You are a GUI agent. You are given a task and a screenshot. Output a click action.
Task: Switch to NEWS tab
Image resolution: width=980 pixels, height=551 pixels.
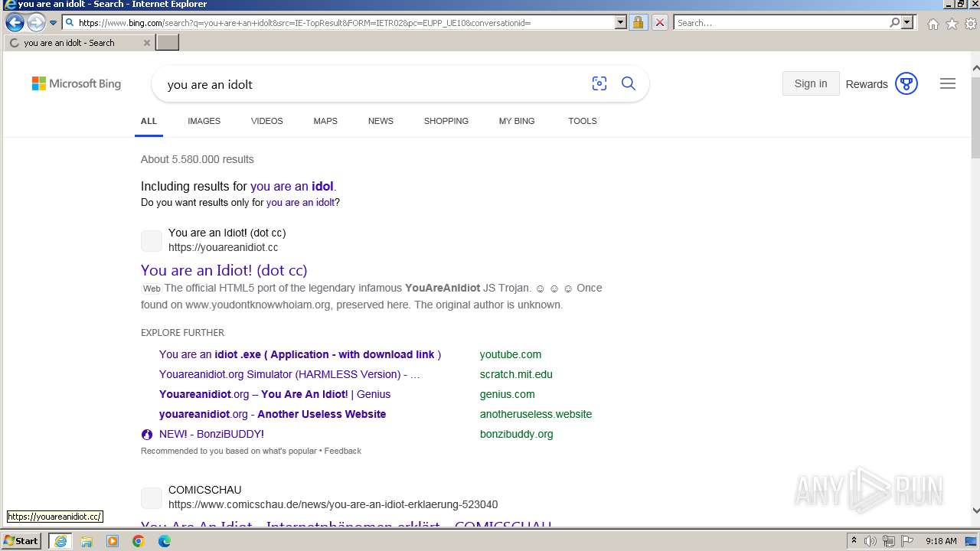point(381,121)
